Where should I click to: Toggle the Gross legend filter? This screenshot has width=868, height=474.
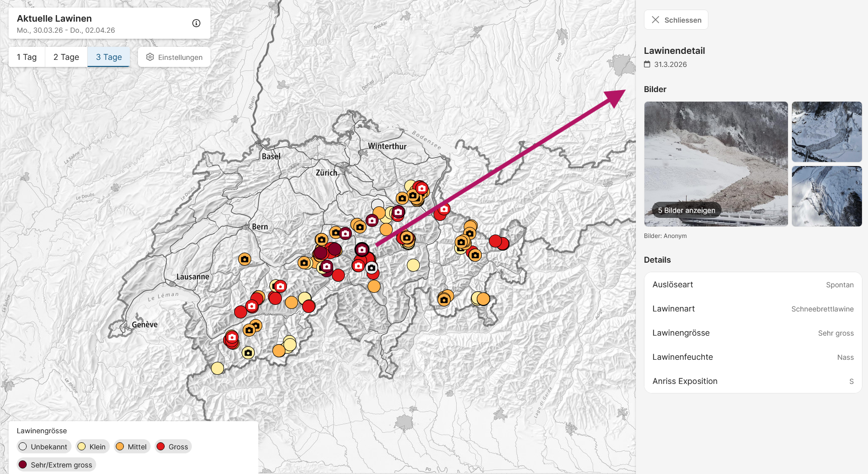tap(173, 447)
